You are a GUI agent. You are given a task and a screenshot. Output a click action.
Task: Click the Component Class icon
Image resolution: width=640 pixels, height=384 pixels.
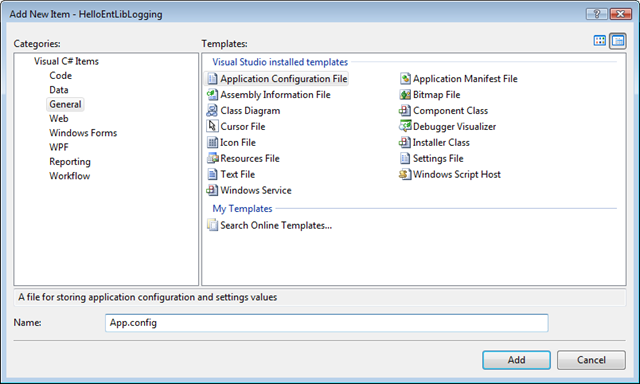[x=404, y=111]
